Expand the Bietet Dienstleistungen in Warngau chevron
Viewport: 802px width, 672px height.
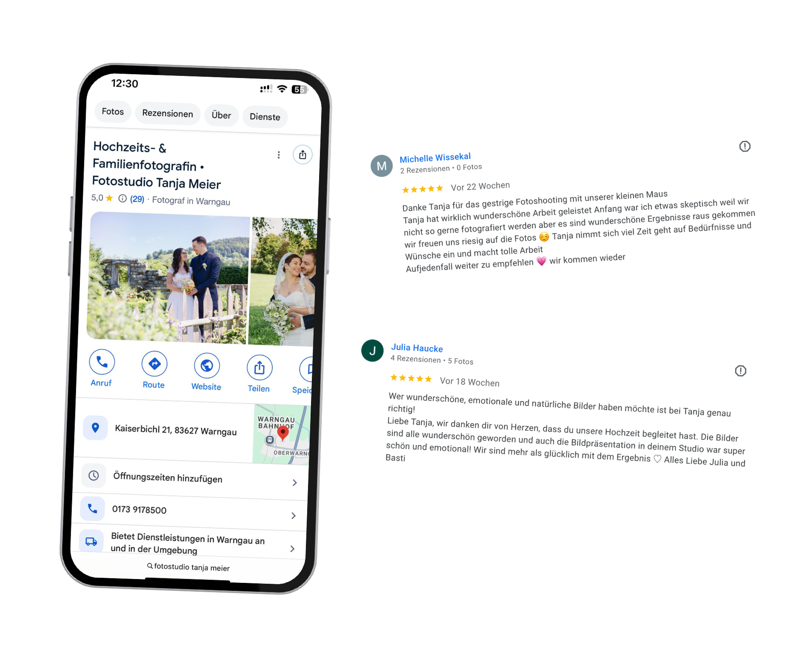click(x=292, y=549)
